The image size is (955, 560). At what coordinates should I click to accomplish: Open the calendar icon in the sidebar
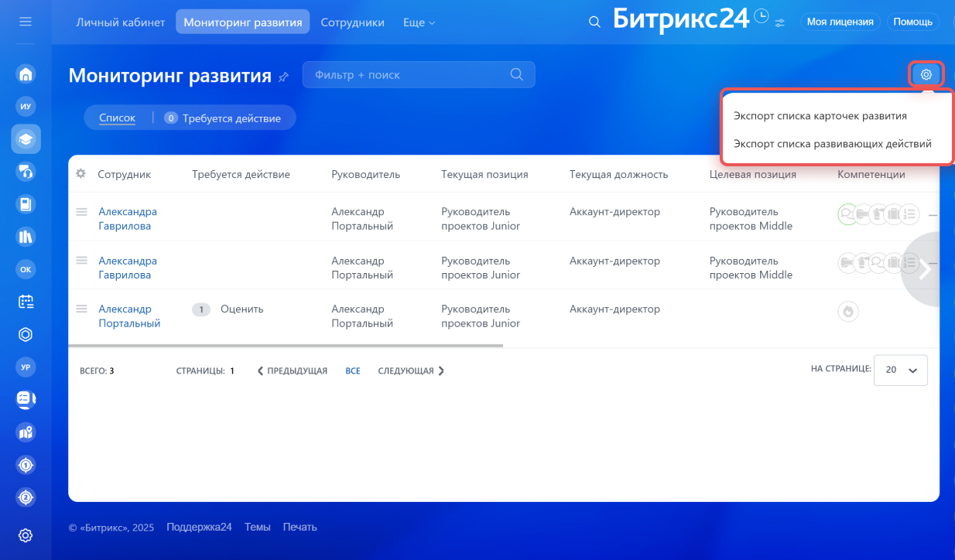26,302
